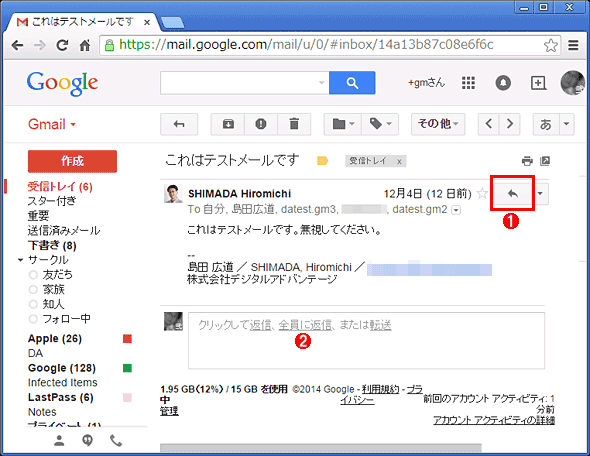
Task: Collapse the サークル section
Action: tap(20, 260)
